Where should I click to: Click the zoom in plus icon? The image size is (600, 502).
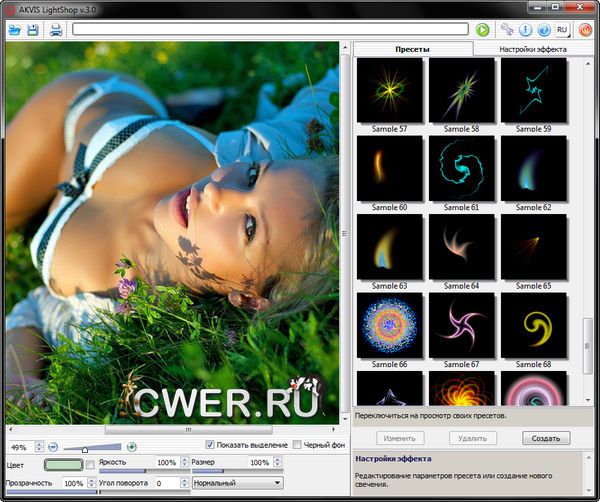coord(132,446)
